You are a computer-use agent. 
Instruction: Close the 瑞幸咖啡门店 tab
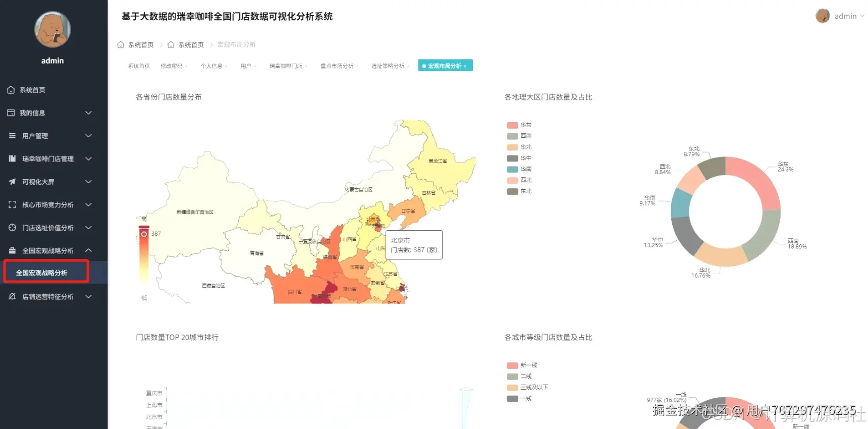306,66
